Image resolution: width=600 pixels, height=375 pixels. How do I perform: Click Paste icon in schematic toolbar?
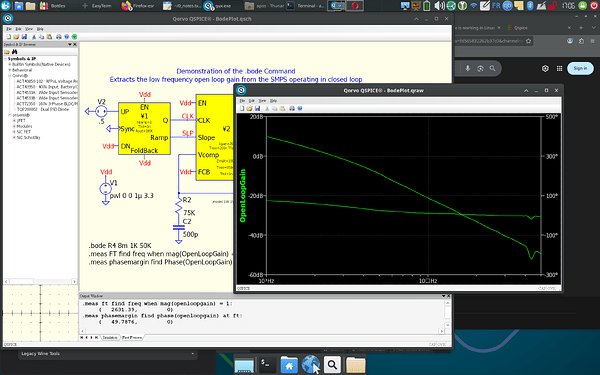[49, 37]
